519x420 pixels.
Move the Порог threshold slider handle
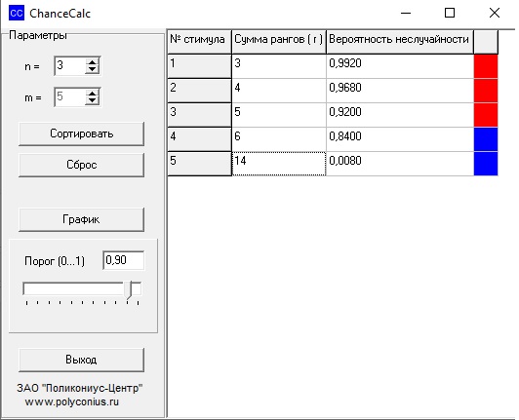pyautogui.click(x=129, y=290)
